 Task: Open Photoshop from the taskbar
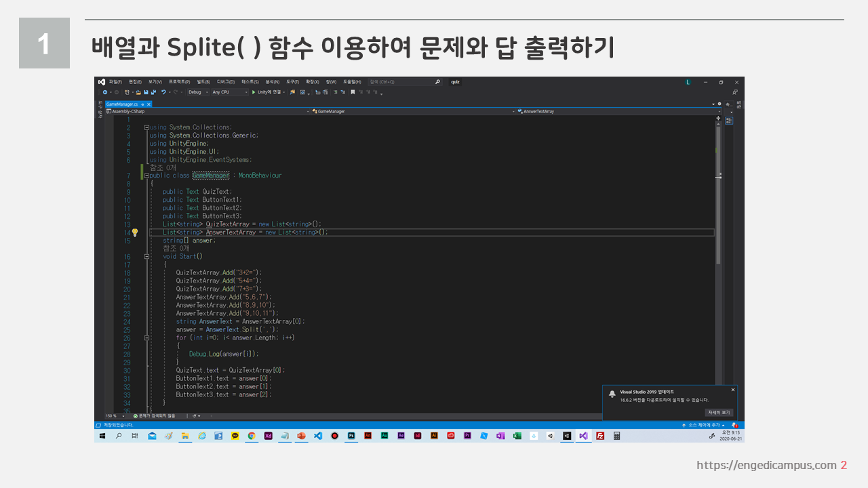351,436
